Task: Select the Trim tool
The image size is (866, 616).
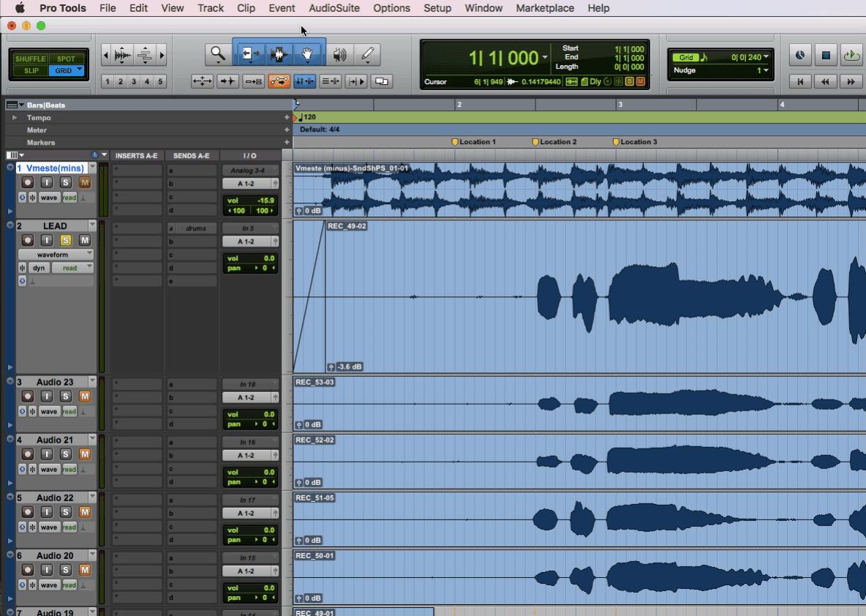Action: point(251,54)
